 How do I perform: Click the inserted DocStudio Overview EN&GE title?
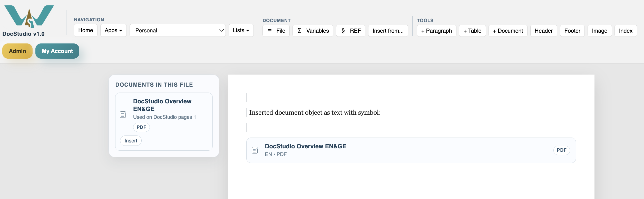tap(306, 146)
